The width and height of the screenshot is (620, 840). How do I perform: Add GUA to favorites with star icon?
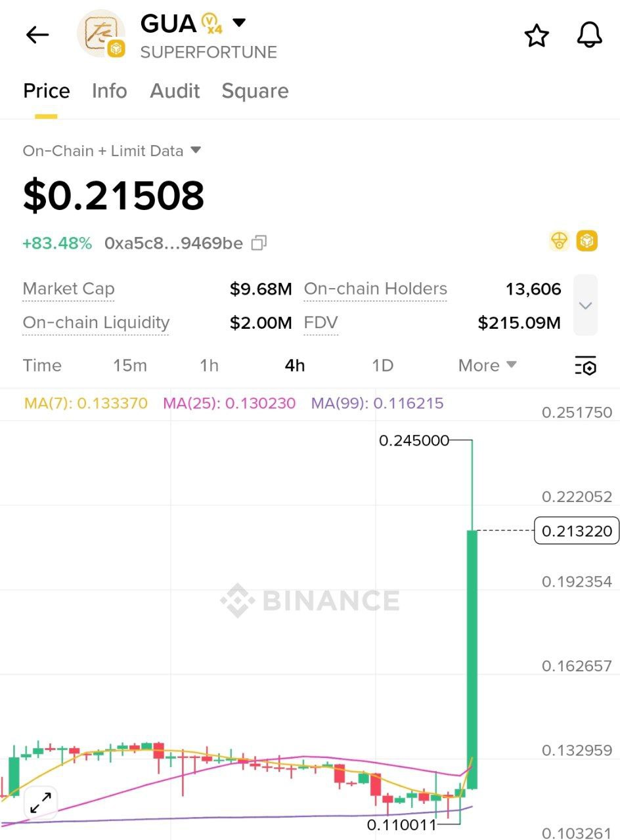(x=537, y=35)
